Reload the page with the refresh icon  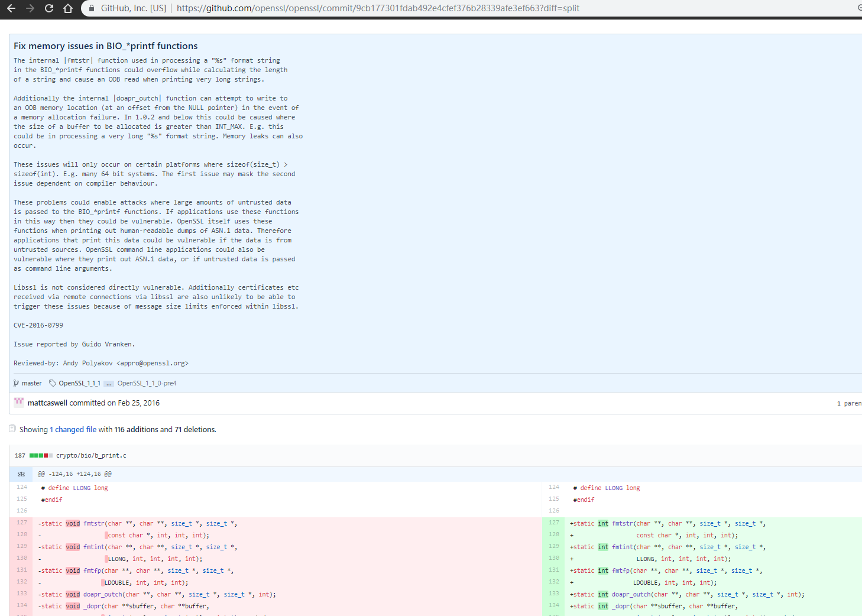tap(49, 8)
